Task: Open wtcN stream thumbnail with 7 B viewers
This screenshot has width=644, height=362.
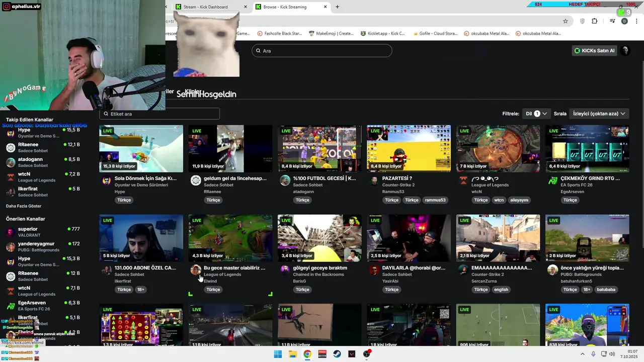Action: 498,149
